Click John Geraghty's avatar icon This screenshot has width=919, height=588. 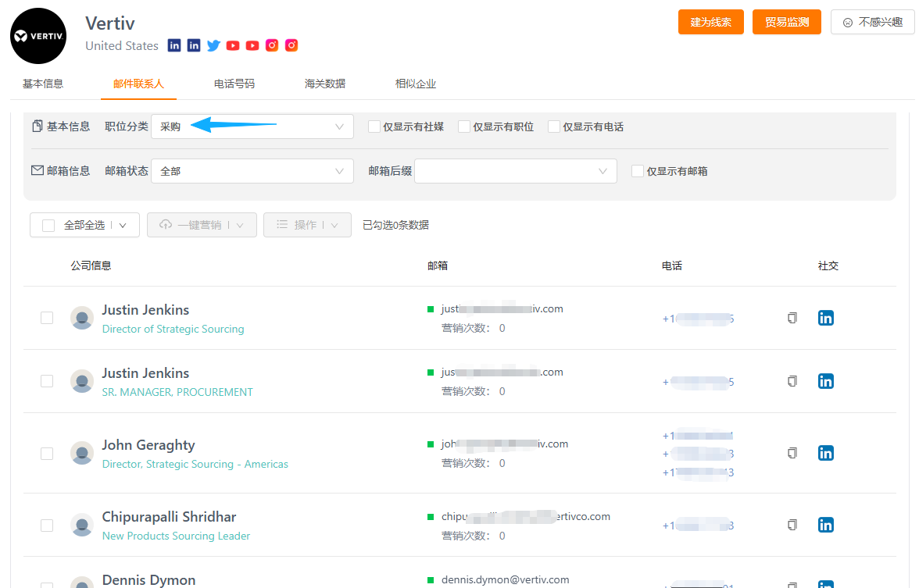82,453
